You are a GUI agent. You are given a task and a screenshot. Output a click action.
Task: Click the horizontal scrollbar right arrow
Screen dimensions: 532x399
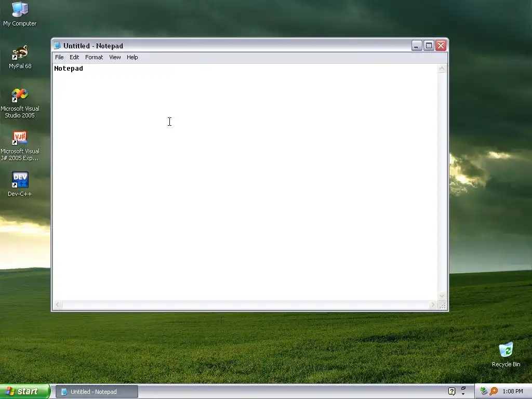433,304
